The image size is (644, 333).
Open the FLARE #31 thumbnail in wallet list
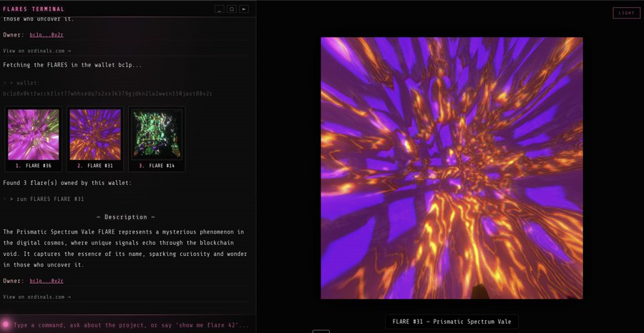pyautogui.click(x=95, y=134)
